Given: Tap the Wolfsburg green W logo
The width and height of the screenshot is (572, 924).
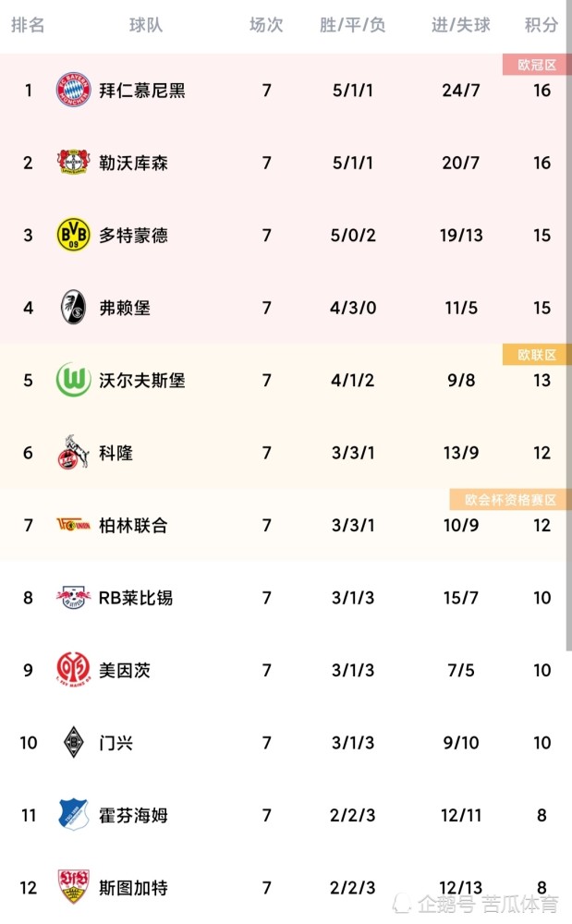Looking at the screenshot, I should click(73, 380).
